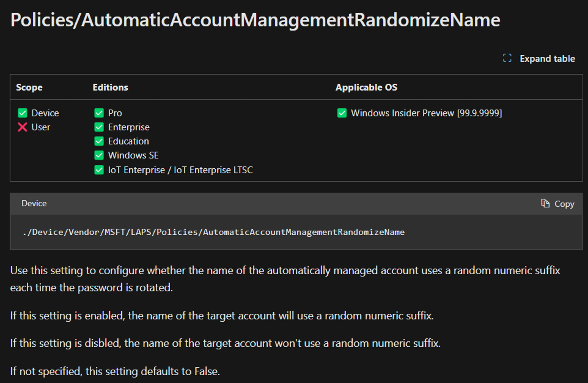Click the IoT Enterprise / IoT Enterprise LTSC text
The width and height of the screenshot is (588, 383).
(180, 170)
